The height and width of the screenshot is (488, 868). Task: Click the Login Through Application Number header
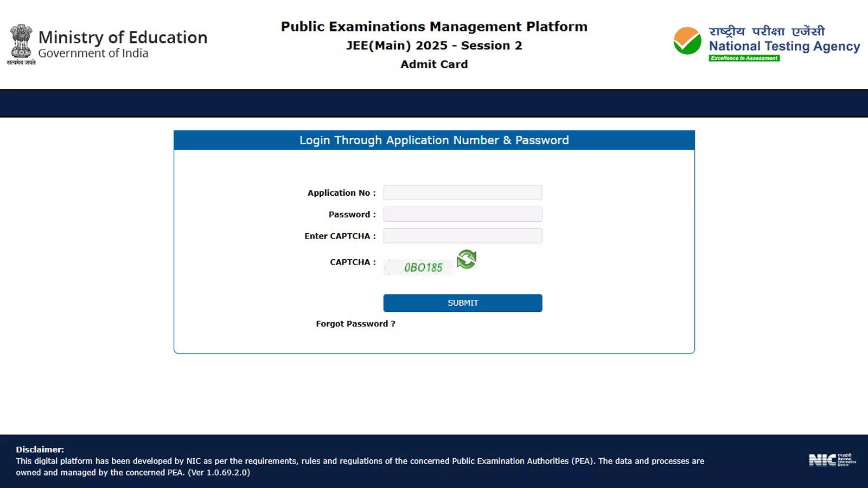(x=434, y=140)
